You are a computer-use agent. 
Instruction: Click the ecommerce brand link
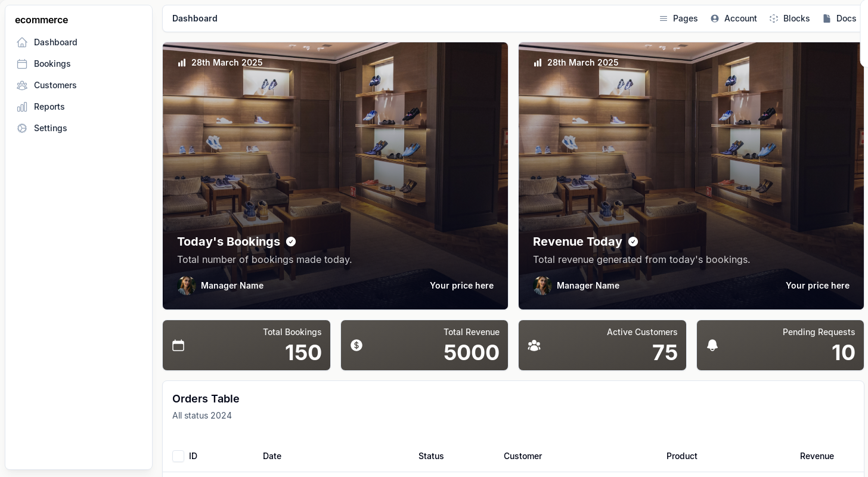(x=42, y=20)
